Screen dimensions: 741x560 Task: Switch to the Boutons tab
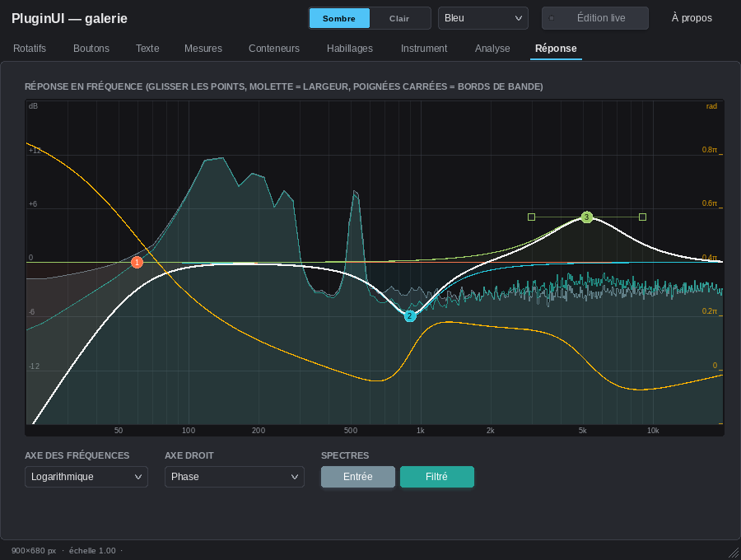tap(91, 49)
